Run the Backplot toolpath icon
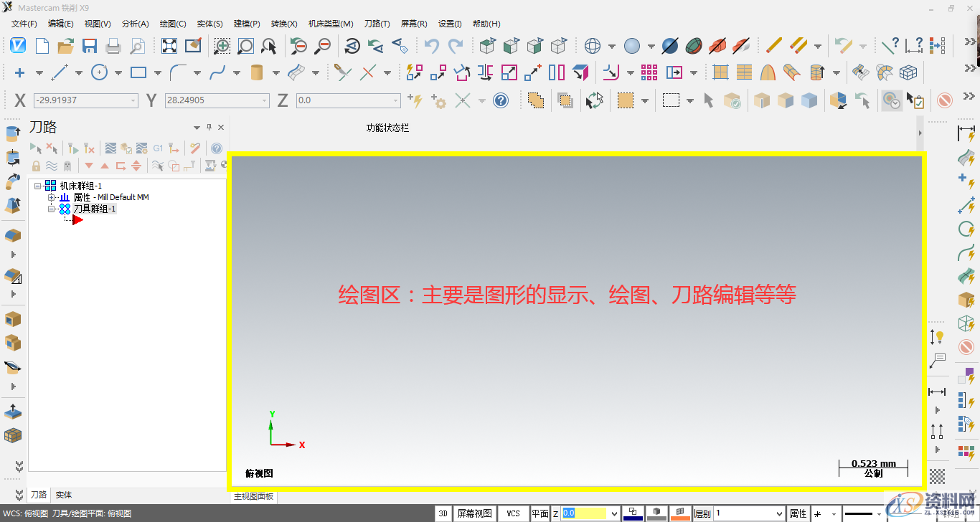Image resolution: width=980 pixels, height=522 pixels. point(111,148)
